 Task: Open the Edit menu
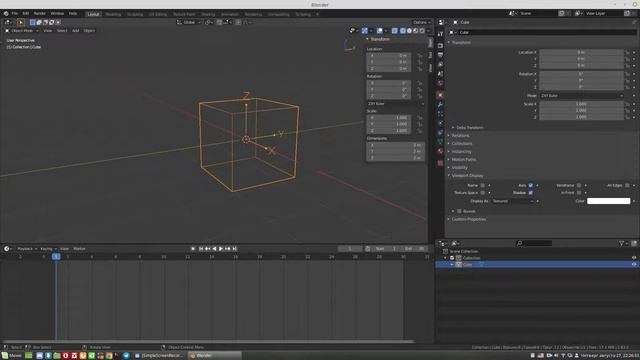tap(26, 13)
